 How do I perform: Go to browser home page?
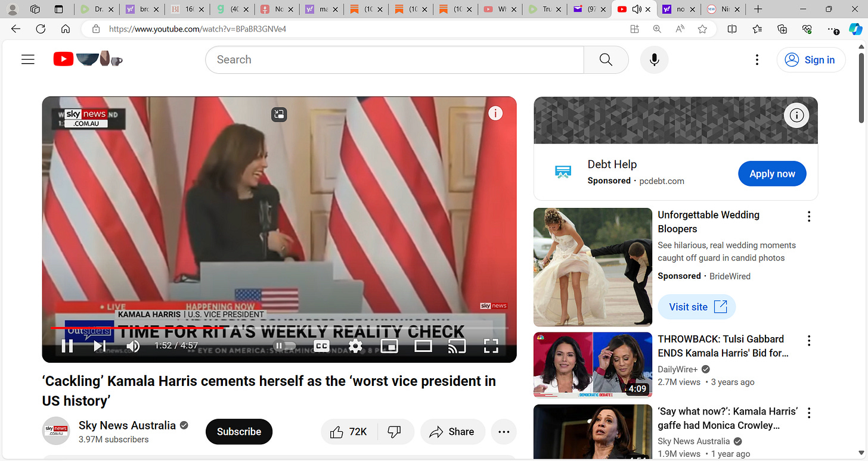(x=66, y=29)
